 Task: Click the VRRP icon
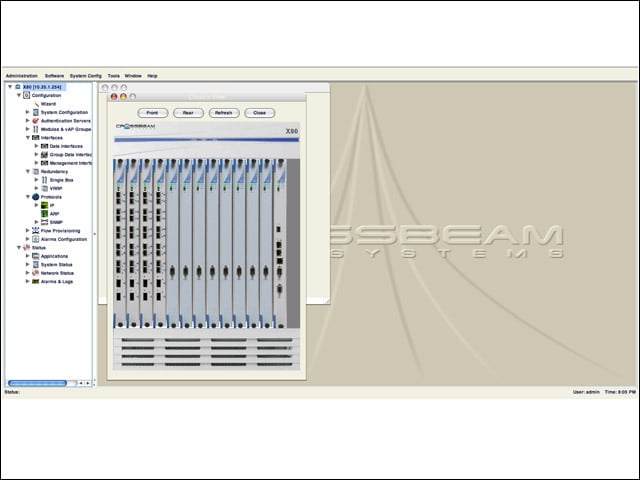[44, 188]
